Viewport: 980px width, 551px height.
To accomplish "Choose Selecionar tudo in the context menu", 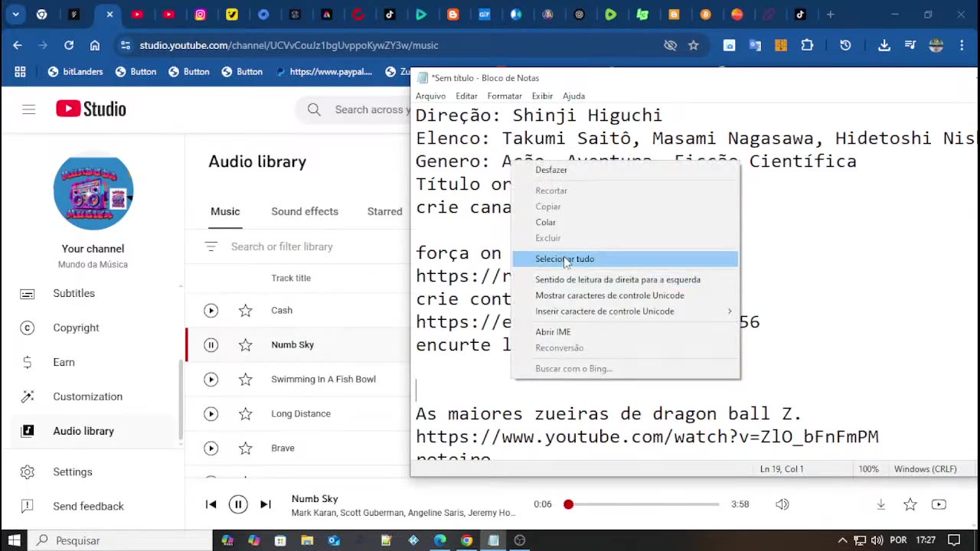I will [x=626, y=259].
